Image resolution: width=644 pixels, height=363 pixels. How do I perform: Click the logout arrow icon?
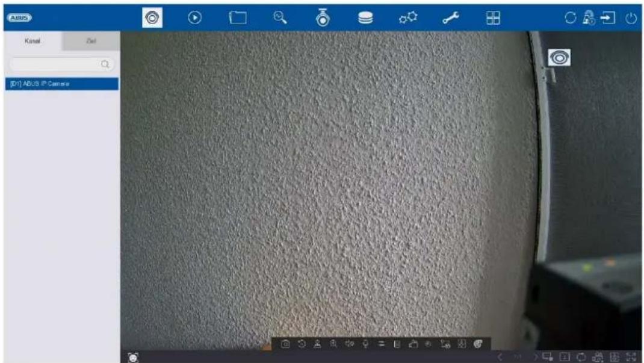tap(608, 17)
